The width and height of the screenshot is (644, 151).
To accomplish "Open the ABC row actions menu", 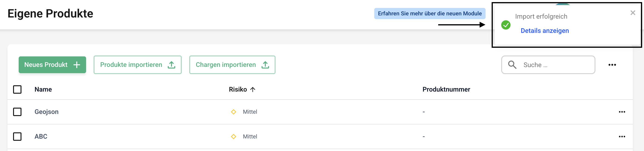I will click(622, 137).
